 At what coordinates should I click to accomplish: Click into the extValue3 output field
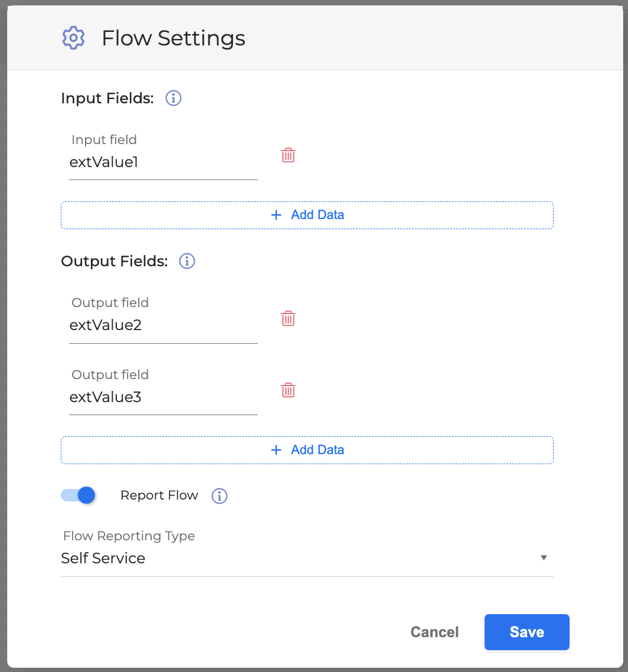(x=163, y=397)
